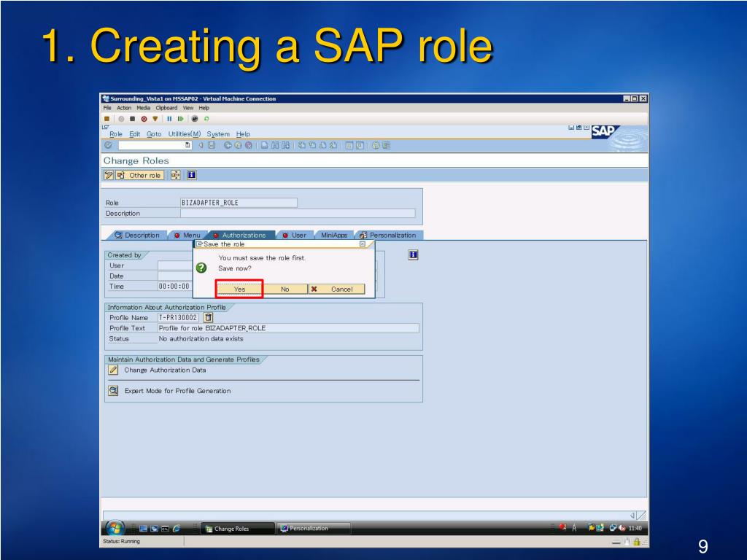747x560 pixels.
Task: Click the empty role Description field
Action: (x=298, y=214)
